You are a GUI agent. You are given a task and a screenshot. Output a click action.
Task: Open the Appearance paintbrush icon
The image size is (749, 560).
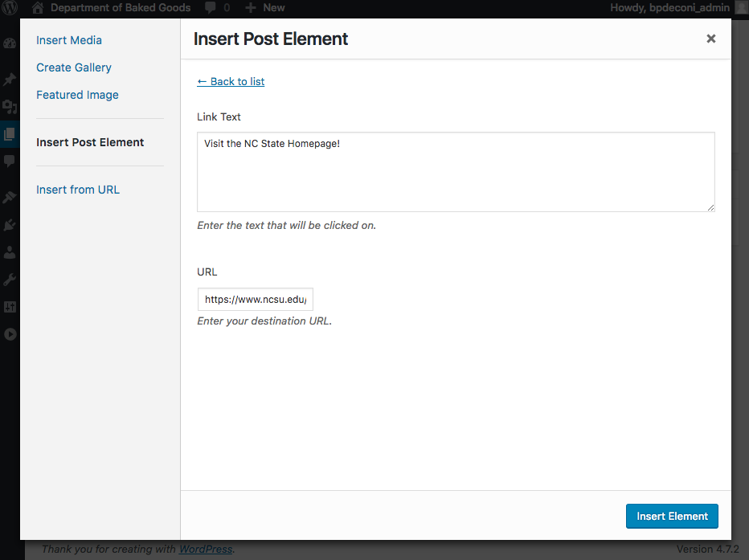10,197
